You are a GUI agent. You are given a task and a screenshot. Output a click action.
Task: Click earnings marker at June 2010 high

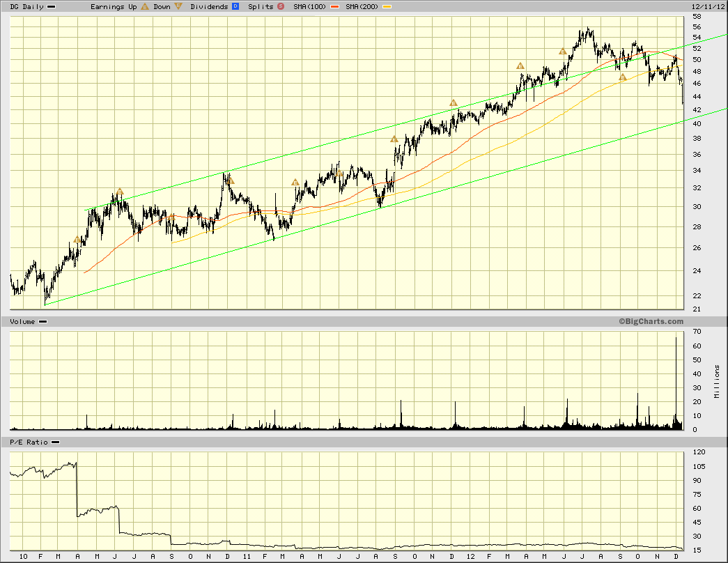point(120,192)
